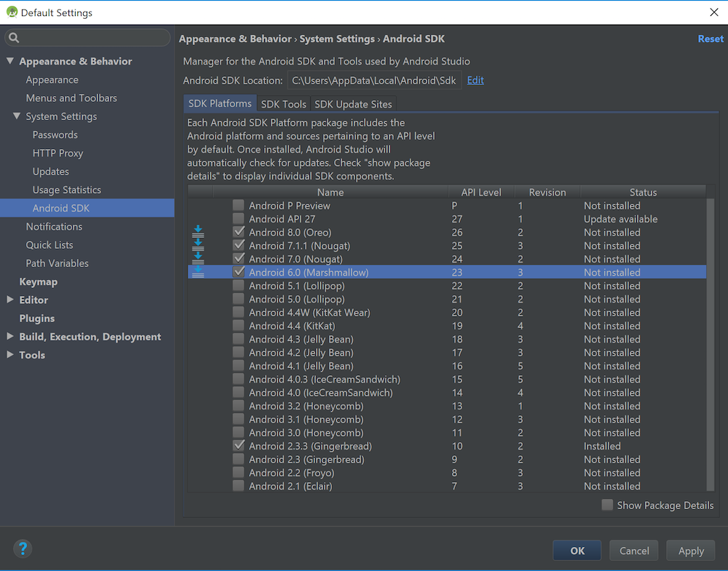Collapse the Appearance & Behavior tree section
This screenshot has width=728, height=571.
(10, 62)
